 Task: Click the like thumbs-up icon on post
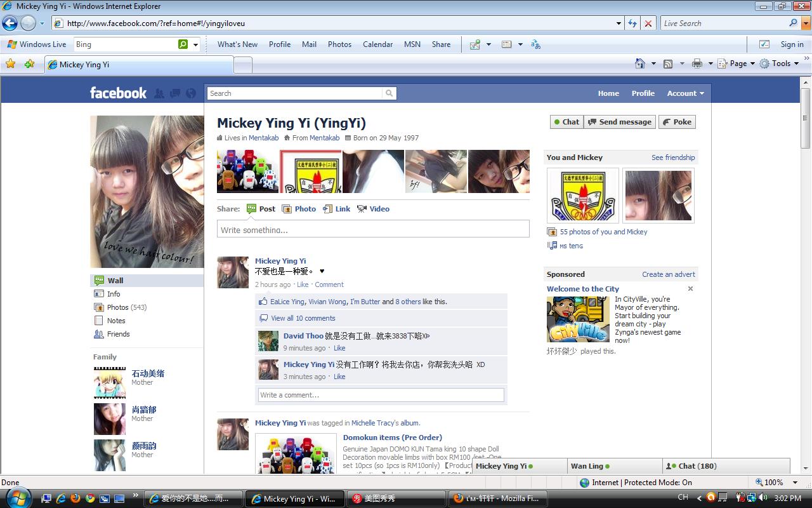(263, 302)
